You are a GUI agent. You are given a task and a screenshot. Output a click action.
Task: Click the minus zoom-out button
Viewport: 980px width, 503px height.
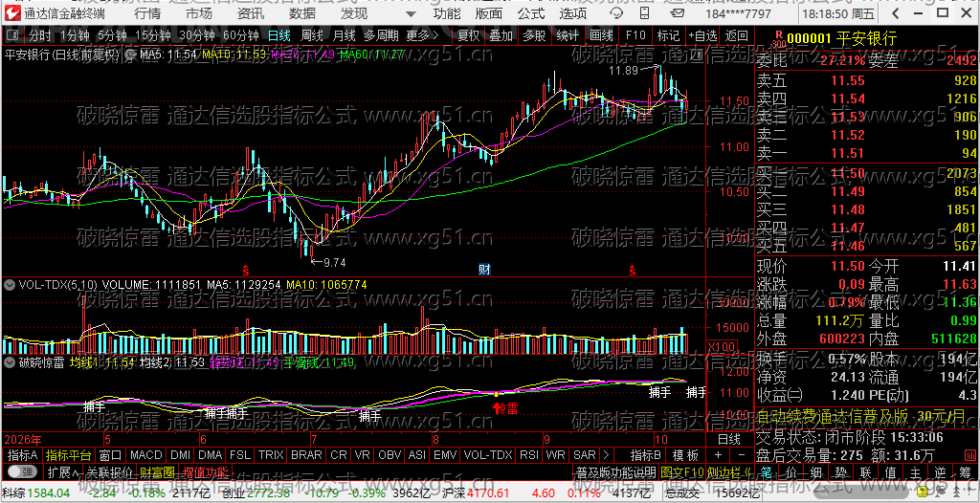[x=741, y=455]
